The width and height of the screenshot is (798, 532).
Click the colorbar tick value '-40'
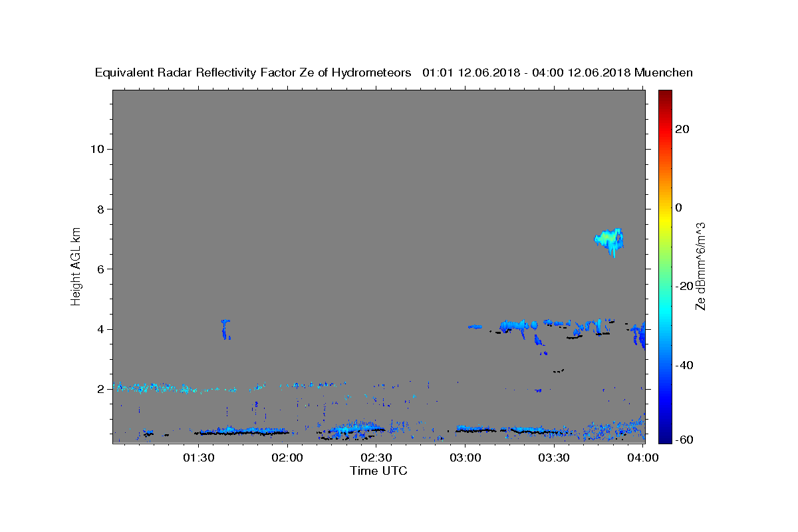pyautogui.click(x=684, y=365)
